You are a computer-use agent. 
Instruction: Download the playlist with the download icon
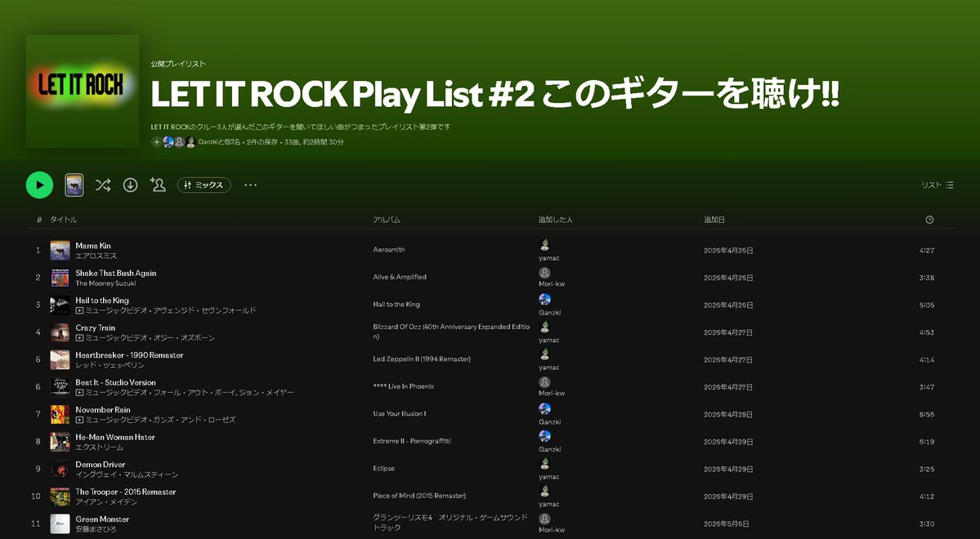130,185
